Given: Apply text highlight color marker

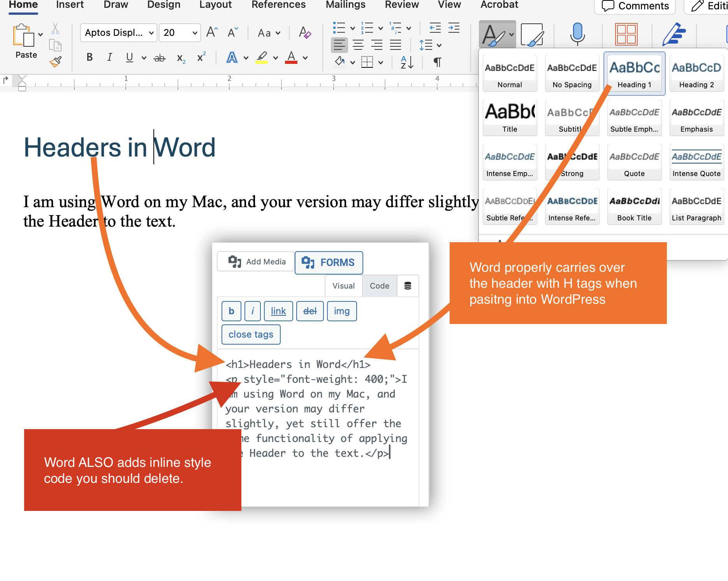Looking at the screenshot, I should pyautogui.click(x=262, y=58).
